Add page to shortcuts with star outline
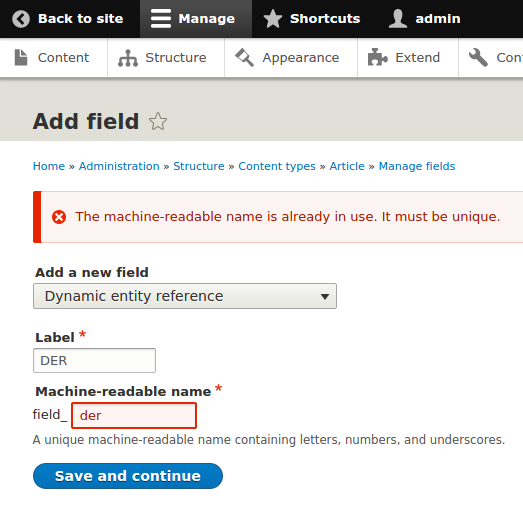Viewport: 523px width, 526px height. (158, 121)
